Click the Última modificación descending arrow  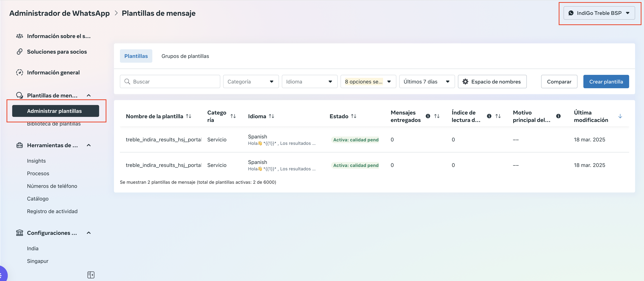pyautogui.click(x=620, y=116)
